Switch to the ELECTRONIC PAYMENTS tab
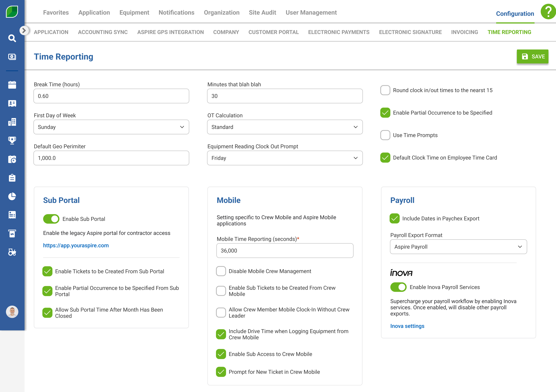This screenshot has width=556, height=392. tap(339, 32)
